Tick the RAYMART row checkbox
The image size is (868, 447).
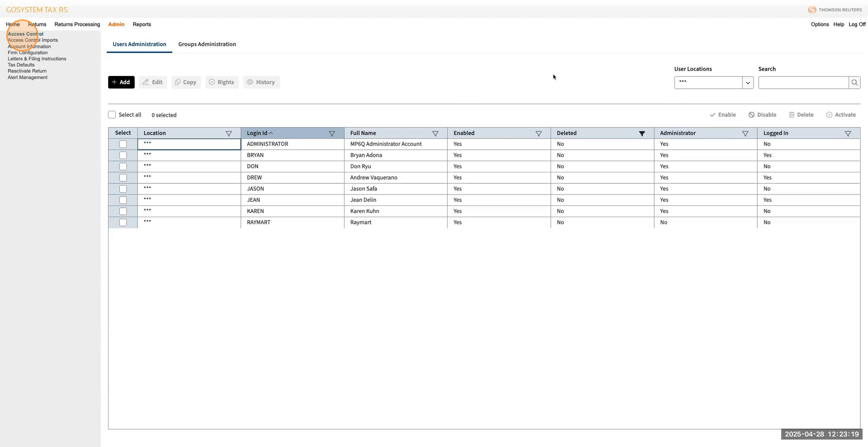coord(123,223)
